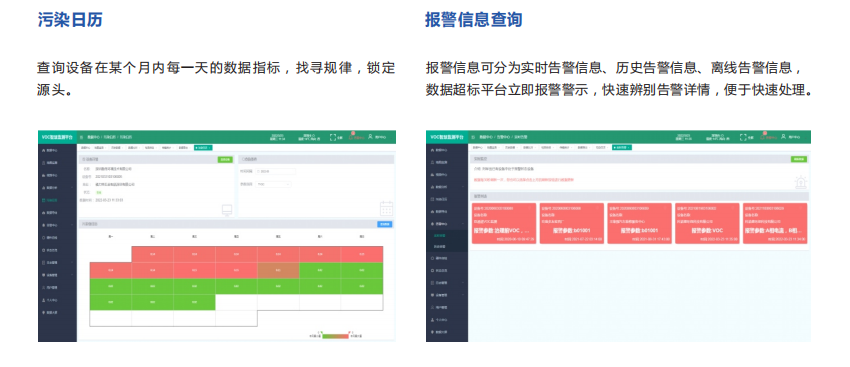Click green button in device details panel
This screenshot has width=850, height=367.
click(x=224, y=159)
